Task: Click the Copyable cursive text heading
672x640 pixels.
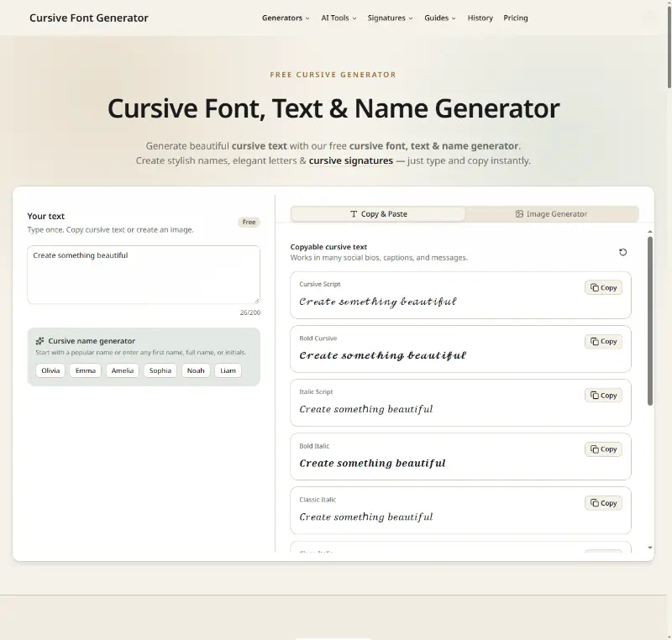Action: point(328,247)
